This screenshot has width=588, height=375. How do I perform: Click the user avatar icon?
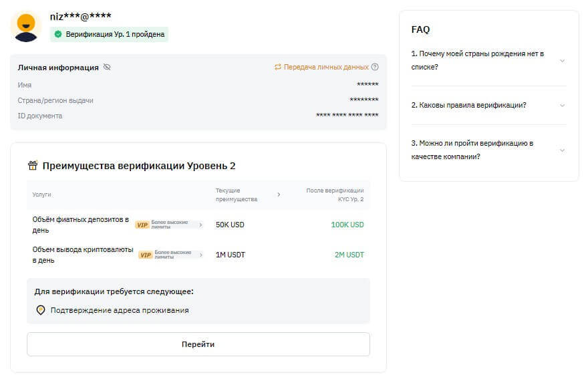click(x=26, y=26)
